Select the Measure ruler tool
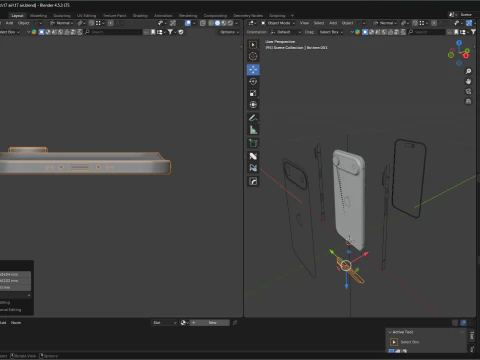480x360 pixels. pyautogui.click(x=253, y=130)
